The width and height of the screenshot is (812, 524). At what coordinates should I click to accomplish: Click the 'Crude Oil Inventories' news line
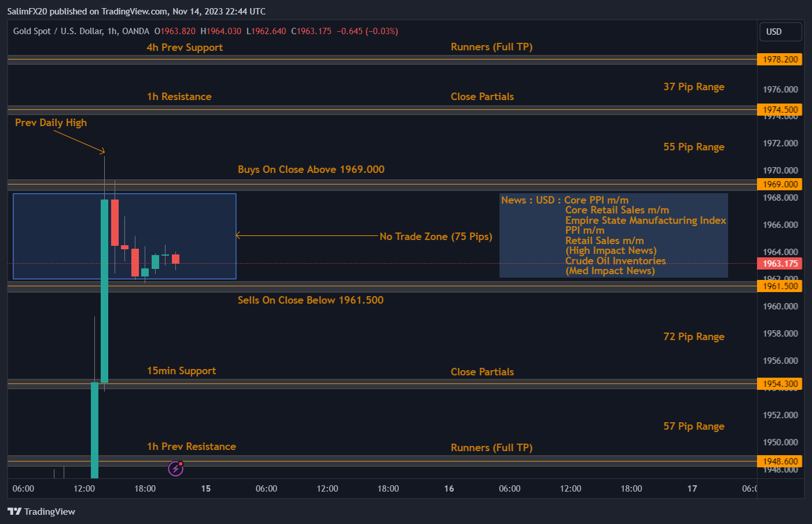615,261
